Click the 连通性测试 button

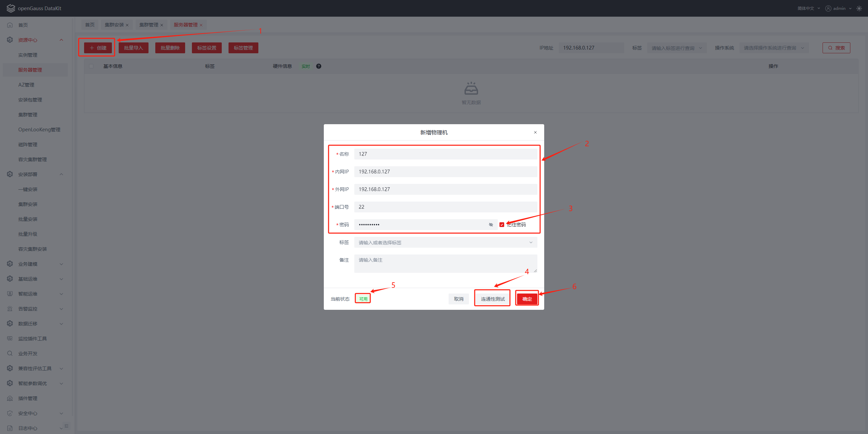coord(492,299)
